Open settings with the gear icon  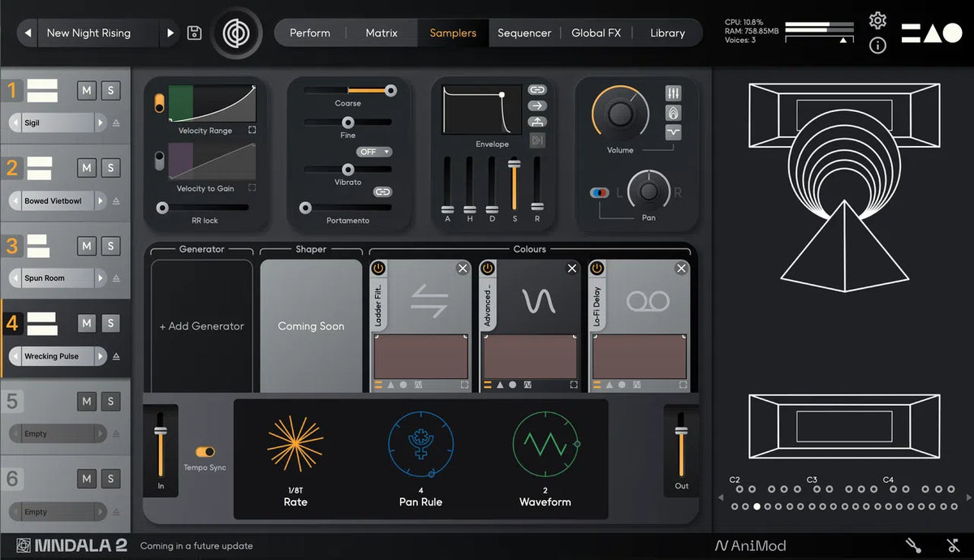877,20
